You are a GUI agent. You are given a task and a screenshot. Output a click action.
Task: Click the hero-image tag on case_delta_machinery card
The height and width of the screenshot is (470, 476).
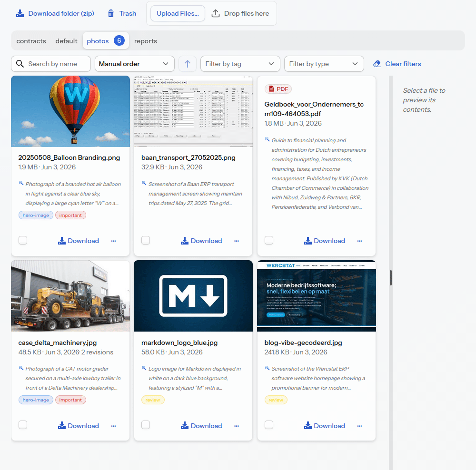[36, 400]
